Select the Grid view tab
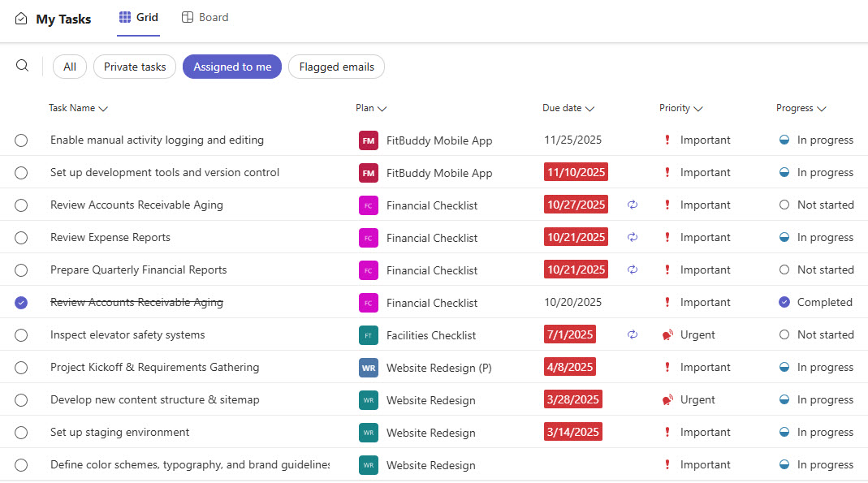Screen dimensions: 868x483 tap(138, 17)
